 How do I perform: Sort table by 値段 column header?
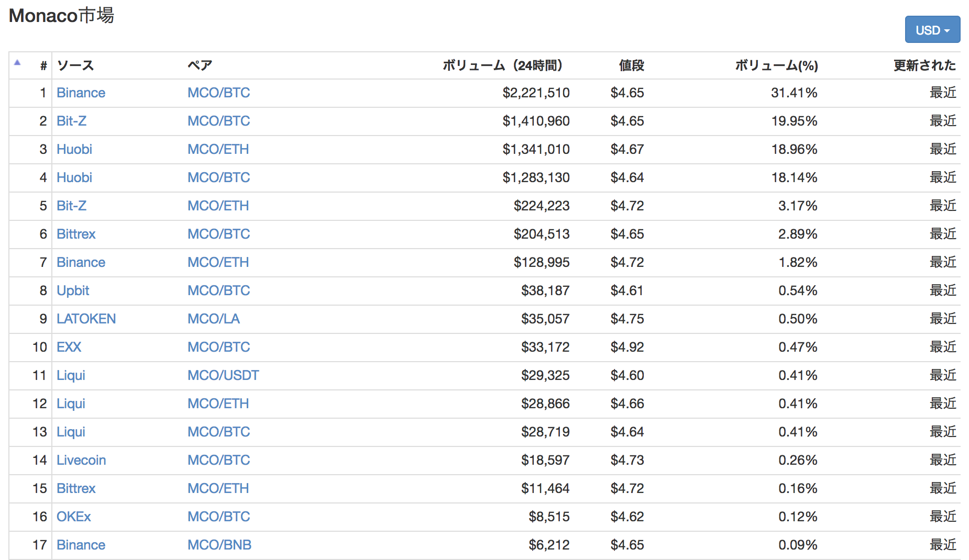631,65
